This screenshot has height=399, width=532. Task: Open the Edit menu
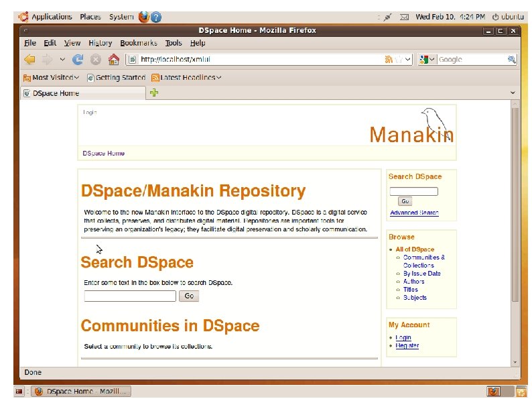[50, 43]
